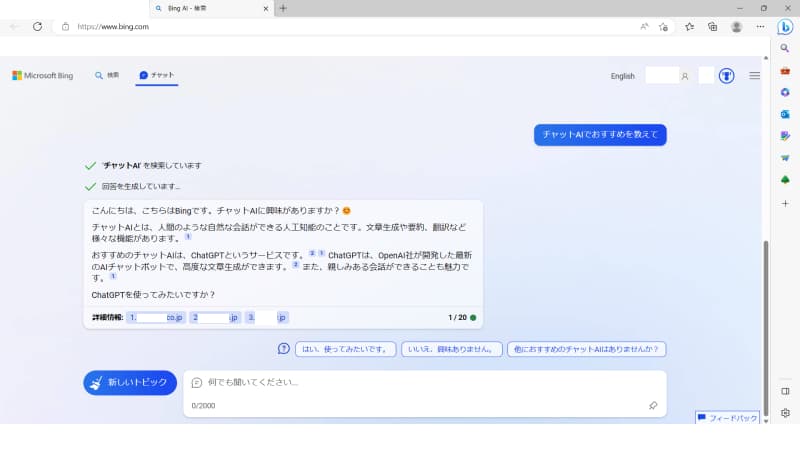
Task: Click the pin icon in chat box
Action: point(653,406)
